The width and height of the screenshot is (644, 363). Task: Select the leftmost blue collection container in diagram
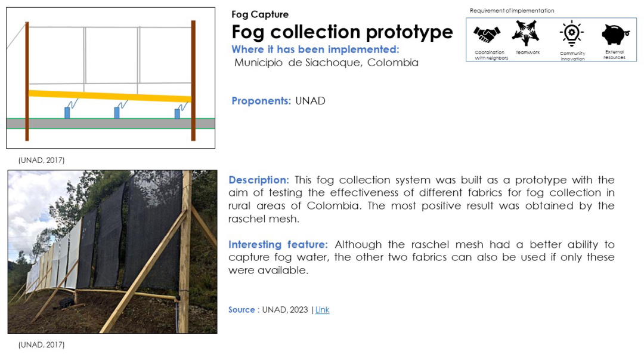67,113
